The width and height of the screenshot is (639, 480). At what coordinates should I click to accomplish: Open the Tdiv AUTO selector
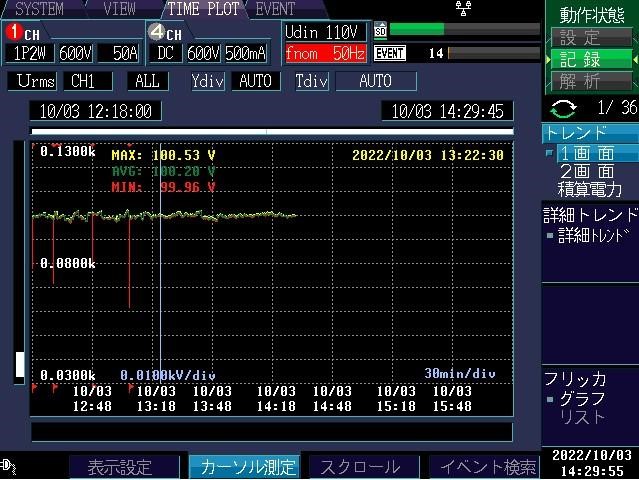click(376, 81)
